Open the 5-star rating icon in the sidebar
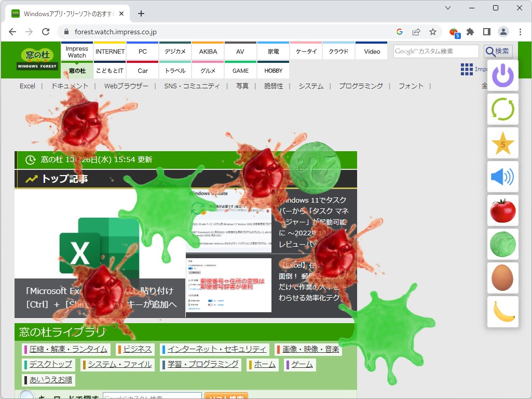532x399 pixels. coord(502,143)
